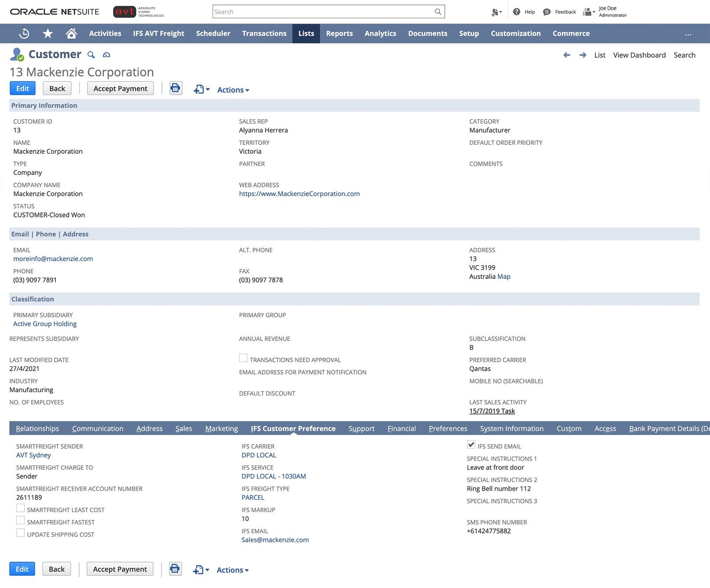This screenshot has width=710, height=588.
Task: Open the Customization menu
Action: (x=516, y=33)
